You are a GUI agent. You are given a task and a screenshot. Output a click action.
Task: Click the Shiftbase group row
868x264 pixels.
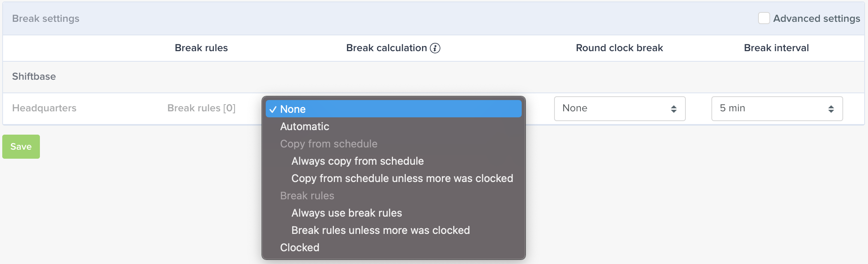[x=434, y=77]
